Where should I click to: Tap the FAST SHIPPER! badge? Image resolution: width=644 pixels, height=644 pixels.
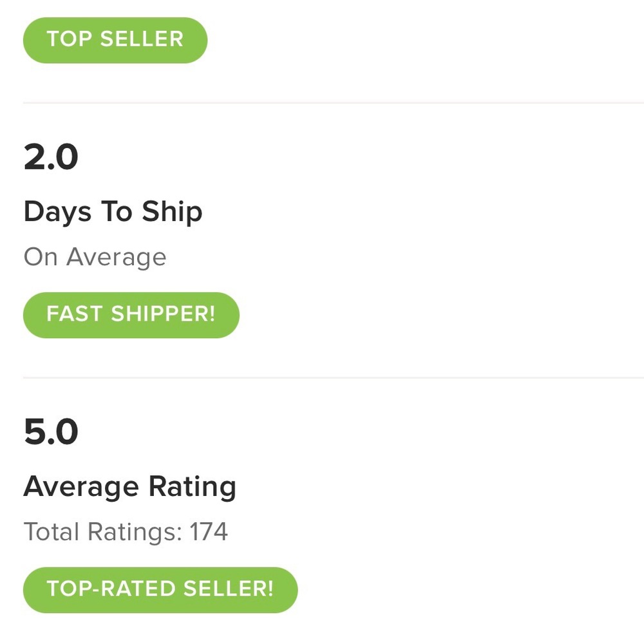(131, 314)
